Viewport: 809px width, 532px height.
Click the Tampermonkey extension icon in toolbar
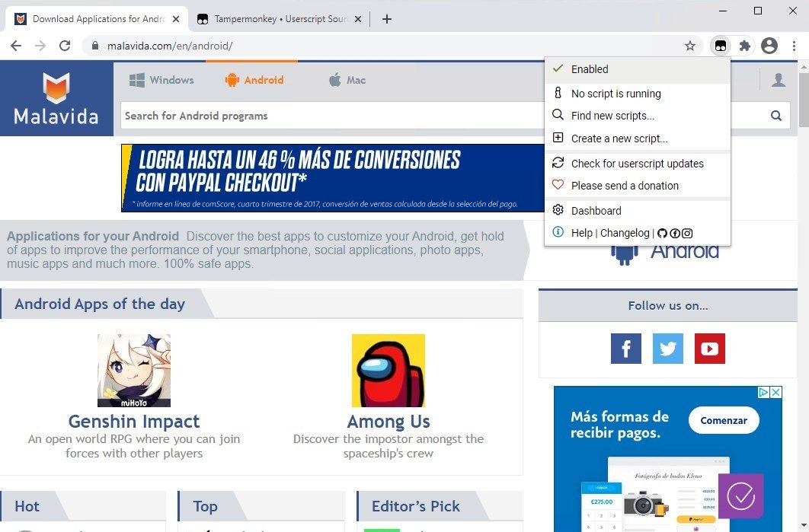[x=721, y=46]
